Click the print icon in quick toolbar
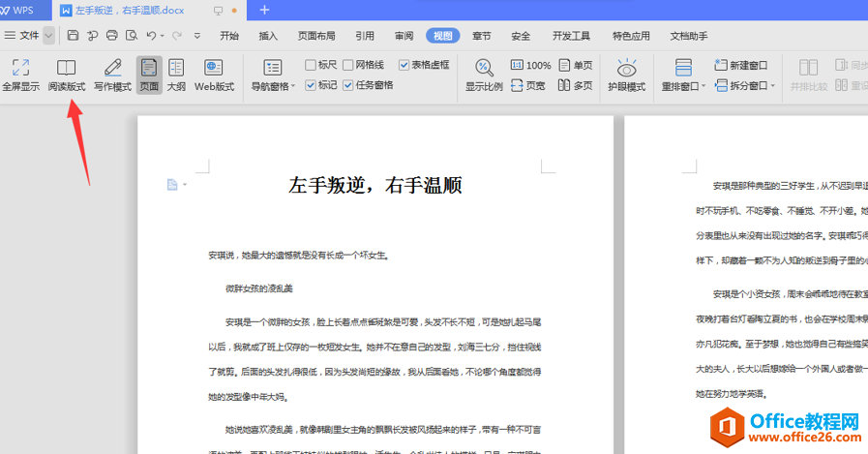Viewport: 868px width, 454px height. point(112,36)
